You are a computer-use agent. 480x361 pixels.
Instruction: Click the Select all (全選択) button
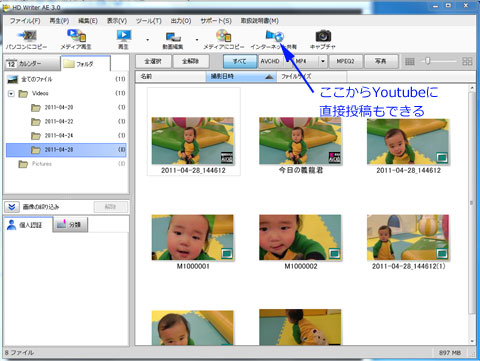click(x=153, y=61)
